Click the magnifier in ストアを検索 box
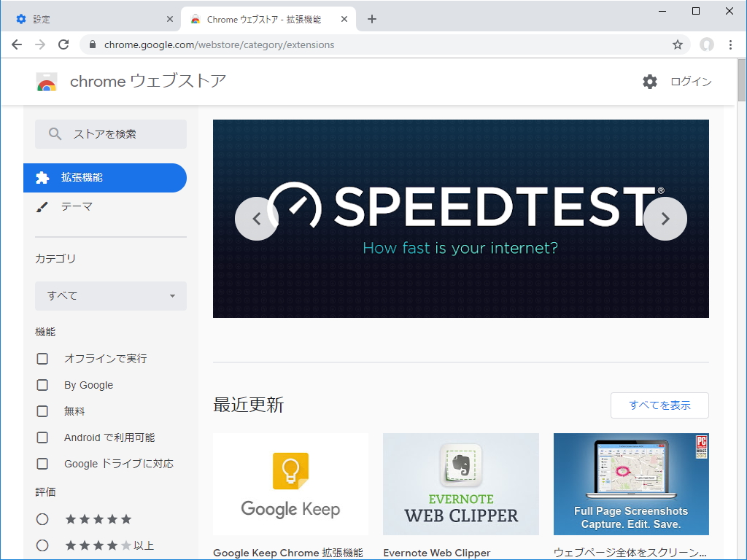The image size is (747, 560). click(x=54, y=134)
